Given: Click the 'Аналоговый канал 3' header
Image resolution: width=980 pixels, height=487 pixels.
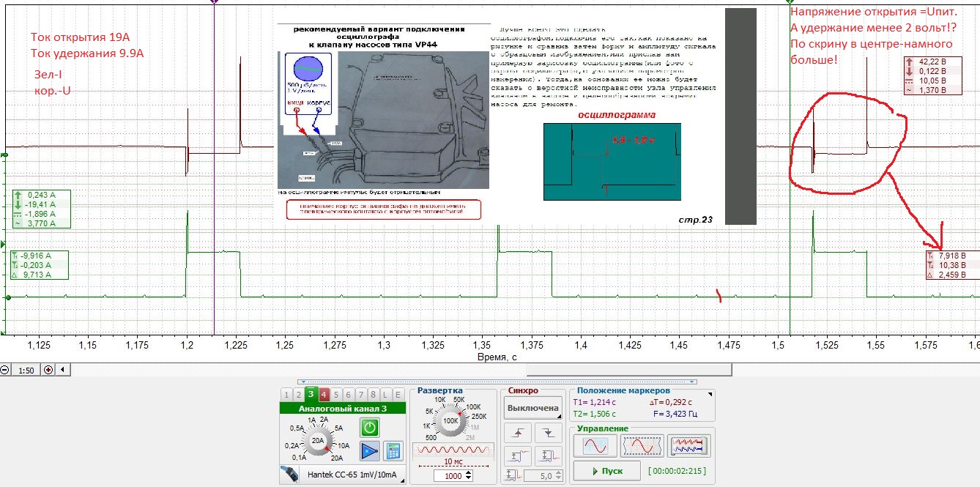Looking at the screenshot, I should pos(343,408).
